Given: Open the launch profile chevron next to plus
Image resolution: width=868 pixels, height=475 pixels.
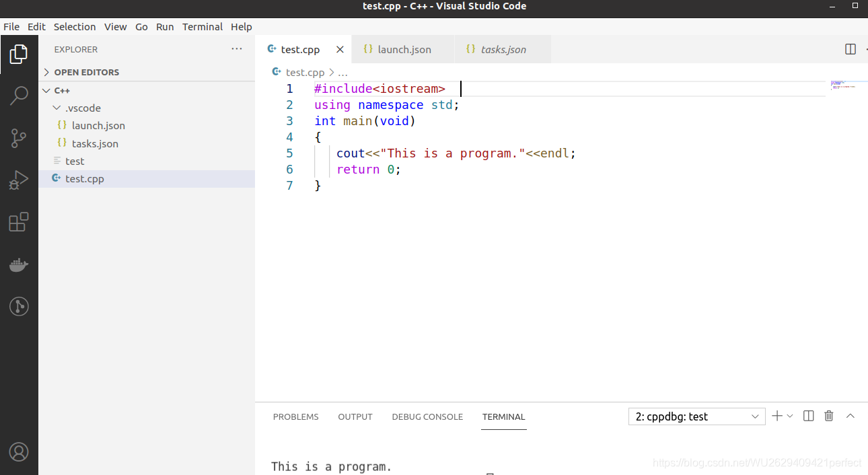Looking at the screenshot, I should click(x=790, y=416).
